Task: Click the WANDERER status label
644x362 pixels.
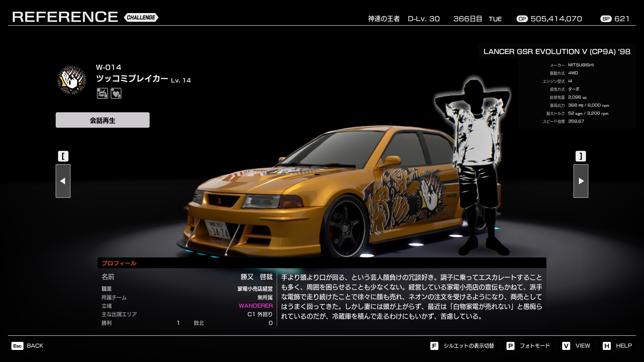Action: 256,306
